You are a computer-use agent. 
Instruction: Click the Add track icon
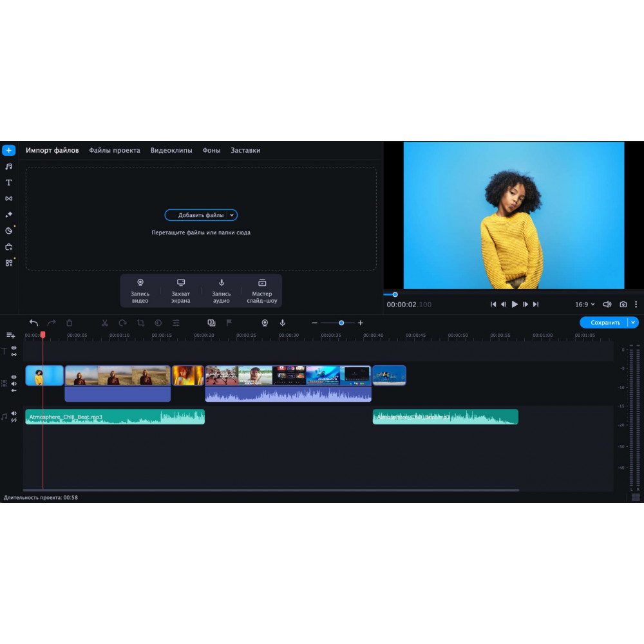pos(10,335)
